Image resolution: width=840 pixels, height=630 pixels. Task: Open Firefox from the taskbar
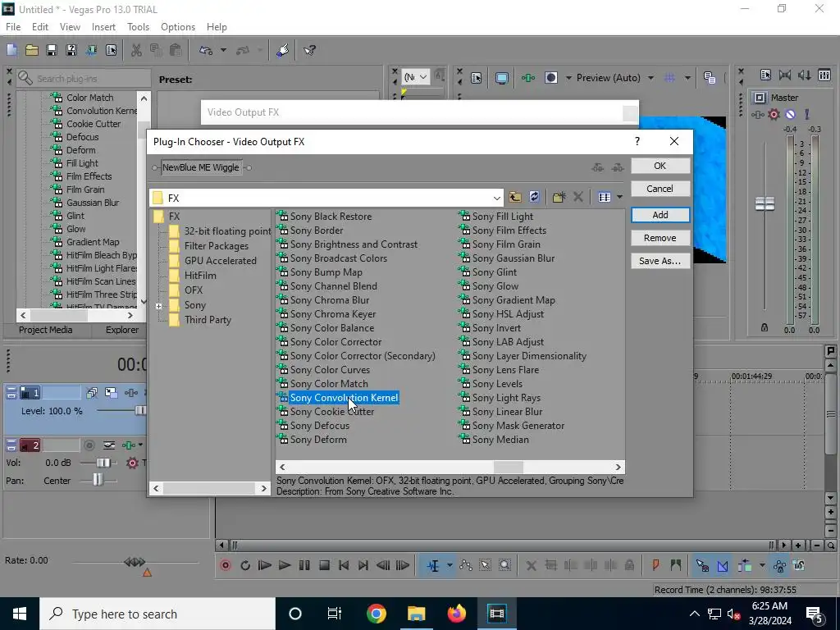tap(456, 614)
